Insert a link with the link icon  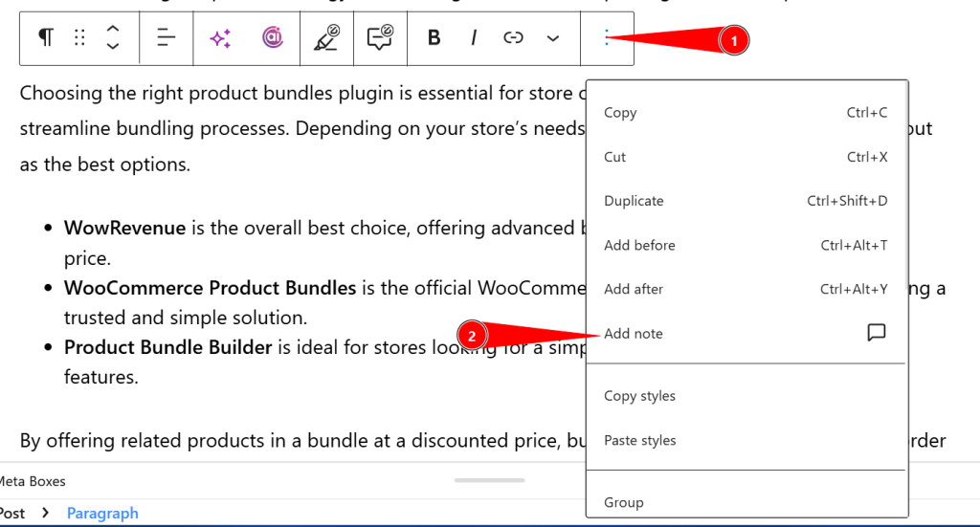(x=513, y=38)
